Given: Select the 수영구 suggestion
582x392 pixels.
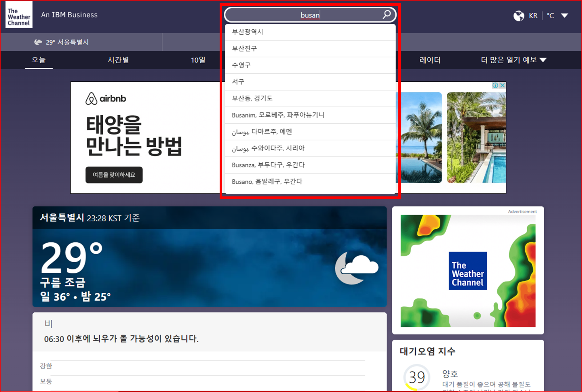Looking at the screenshot, I should coord(310,65).
